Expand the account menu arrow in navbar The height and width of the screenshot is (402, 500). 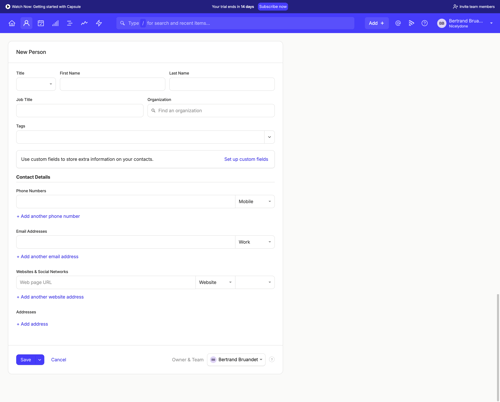point(491,23)
